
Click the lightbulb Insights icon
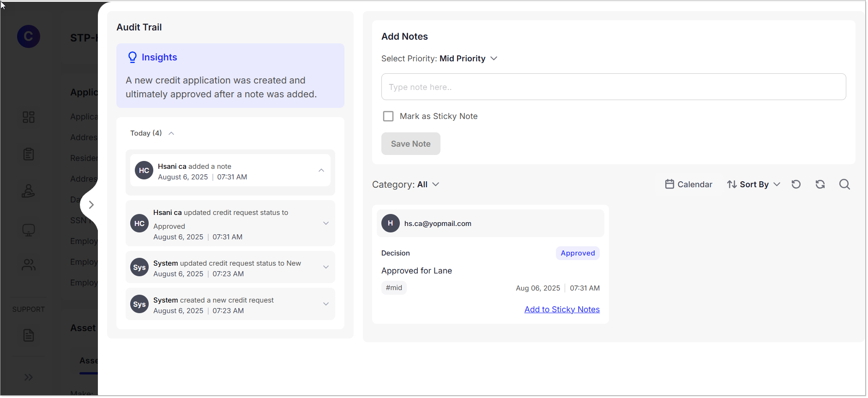tap(133, 57)
